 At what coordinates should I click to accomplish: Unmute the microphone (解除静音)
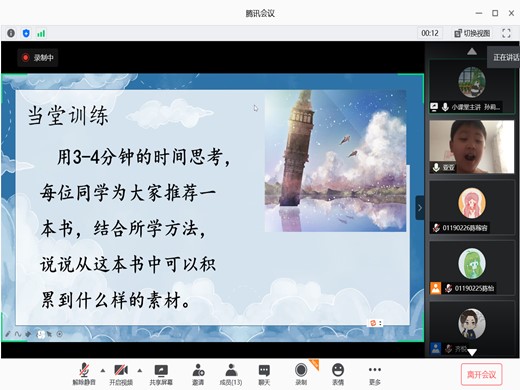click(84, 374)
